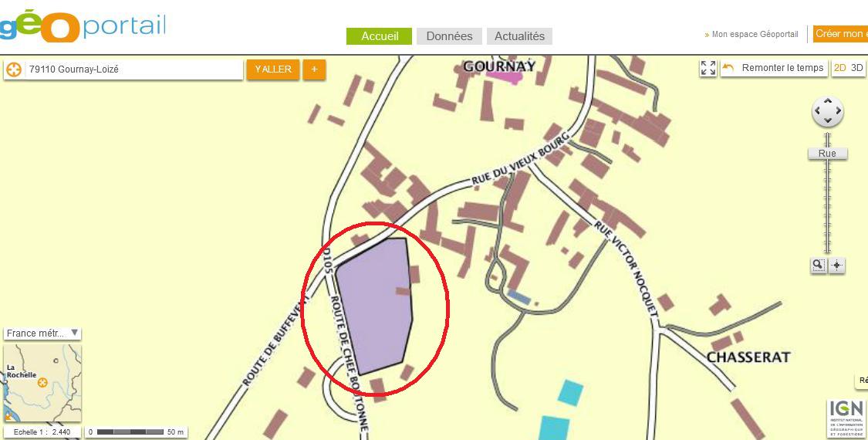Expand search options with the plus button
868x440 pixels.
[x=315, y=69]
